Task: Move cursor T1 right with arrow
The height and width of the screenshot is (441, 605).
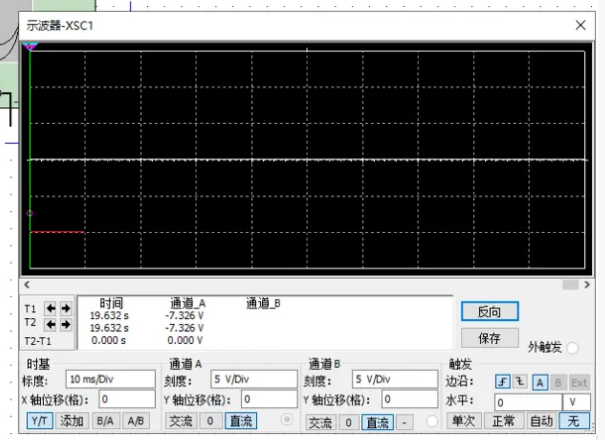Action: [x=66, y=309]
